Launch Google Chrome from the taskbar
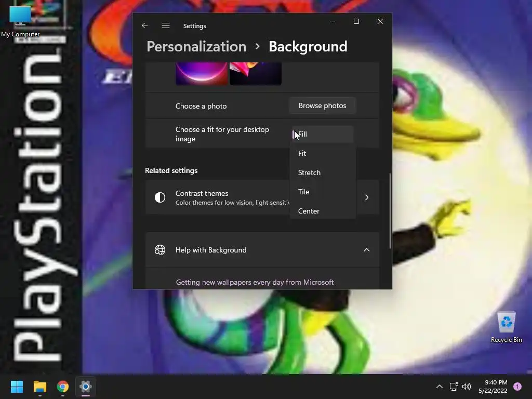The height and width of the screenshot is (399, 532). (x=63, y=387)
